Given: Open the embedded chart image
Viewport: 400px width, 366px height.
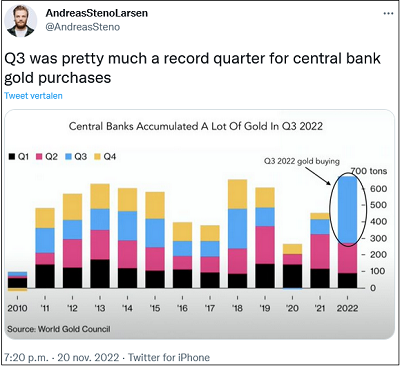Looking at the screenshot, I should coord(200,224).
